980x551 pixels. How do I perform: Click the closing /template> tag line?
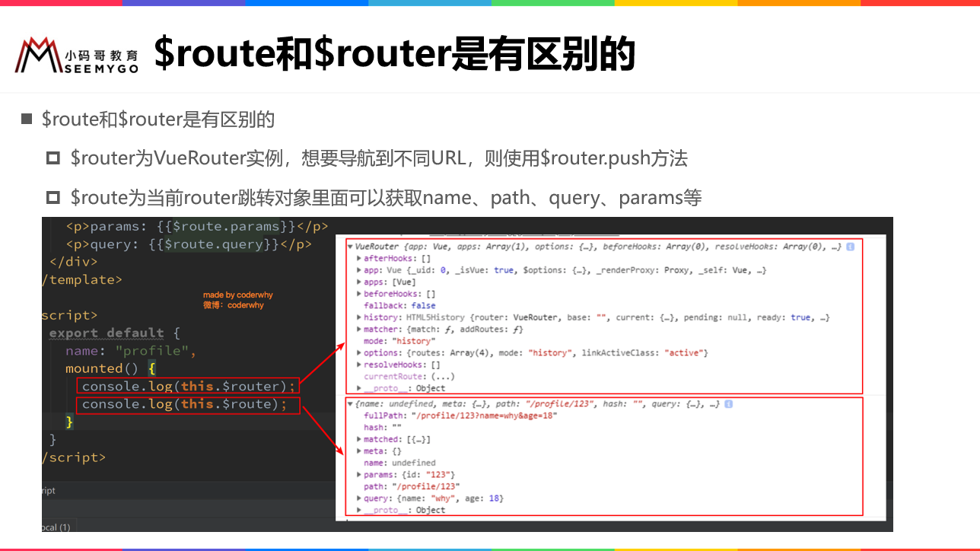tap(81, 279)
